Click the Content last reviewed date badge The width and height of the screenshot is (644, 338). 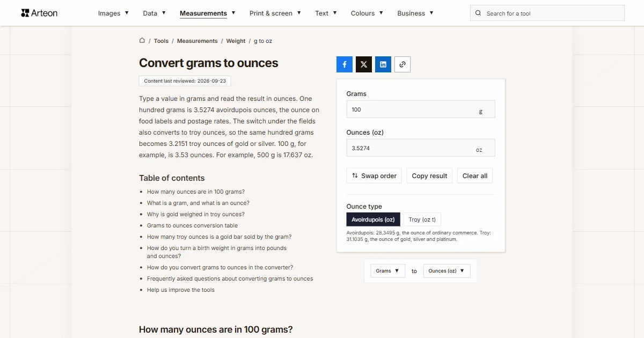point(185,81)
